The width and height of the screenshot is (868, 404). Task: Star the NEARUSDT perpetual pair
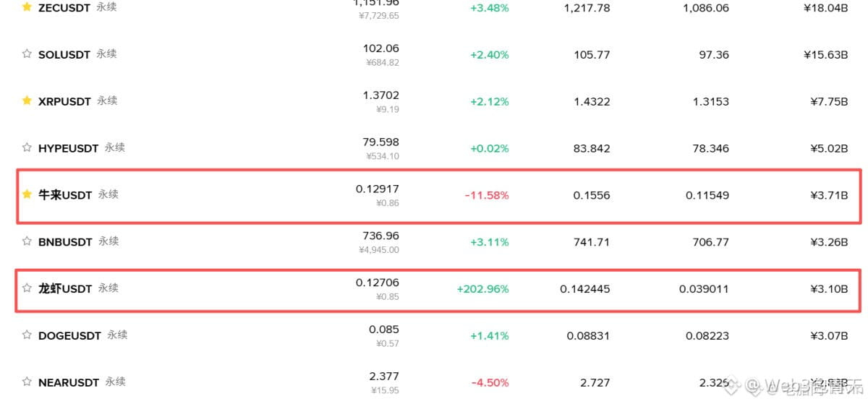coord(27,382)
